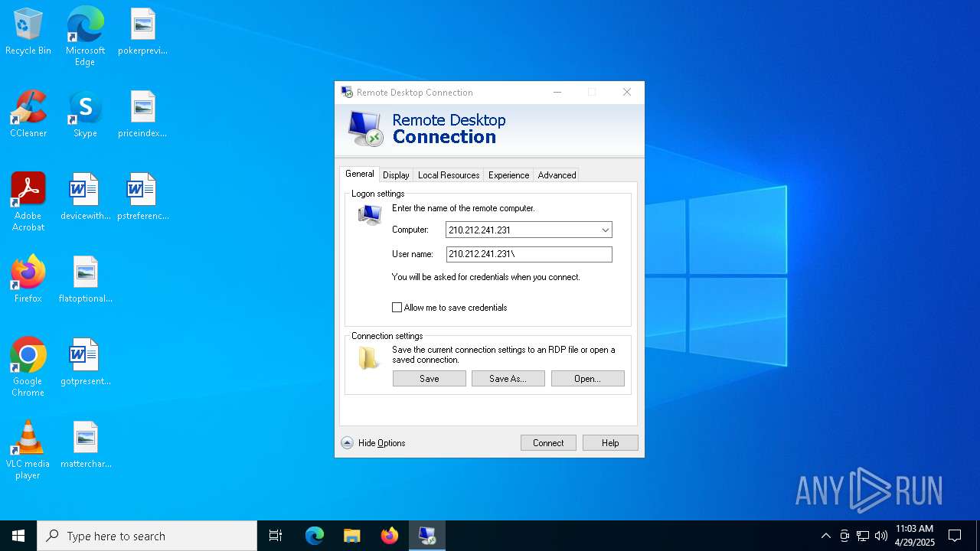
Task: Select the priceindex... image file
Action: [x=142, y=115]
